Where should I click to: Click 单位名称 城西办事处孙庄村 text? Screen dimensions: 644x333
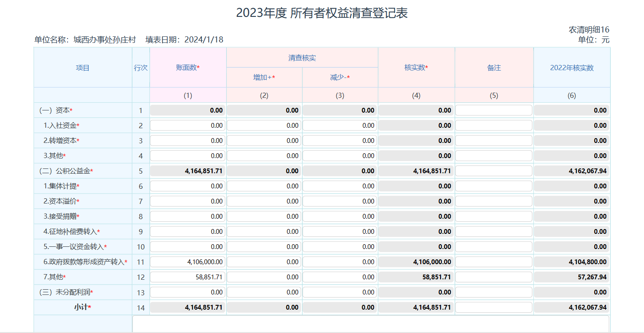85,40
